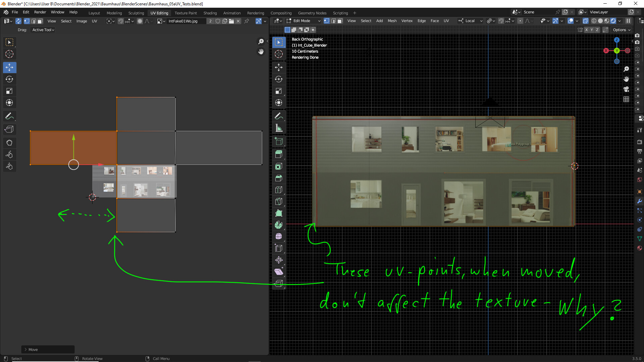Open the Mesh menu
Viewport: 644px width, 362px height.
coord(392,21)
